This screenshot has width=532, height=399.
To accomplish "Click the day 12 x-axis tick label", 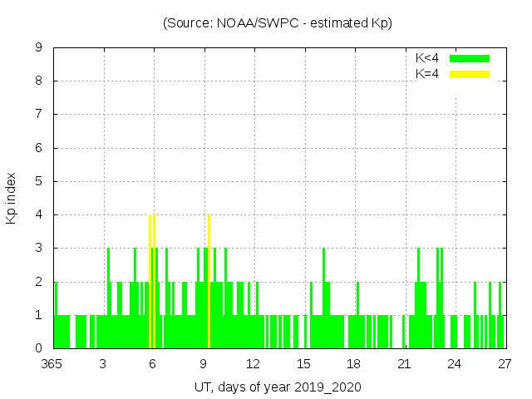I will [x=253, y=364].
